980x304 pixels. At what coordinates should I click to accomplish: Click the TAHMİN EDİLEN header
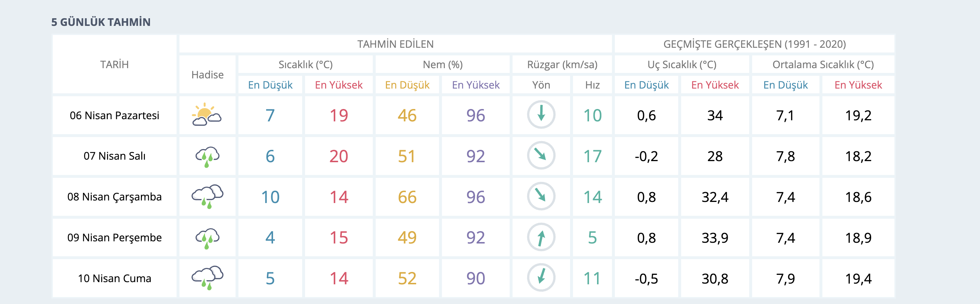pyautogui.click(x=395, y=44)
